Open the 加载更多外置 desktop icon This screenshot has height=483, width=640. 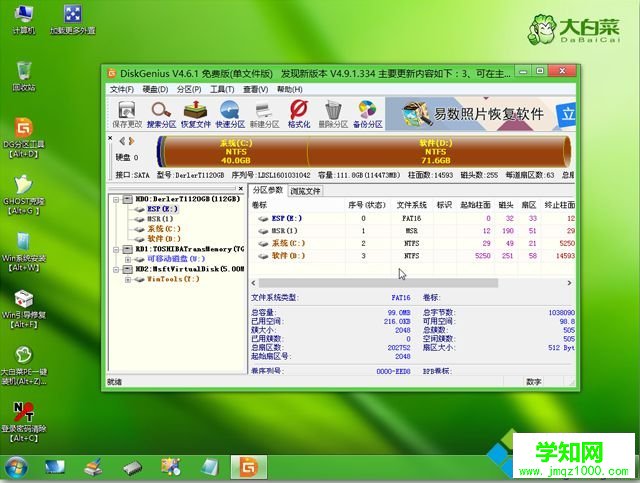(73, 20)
